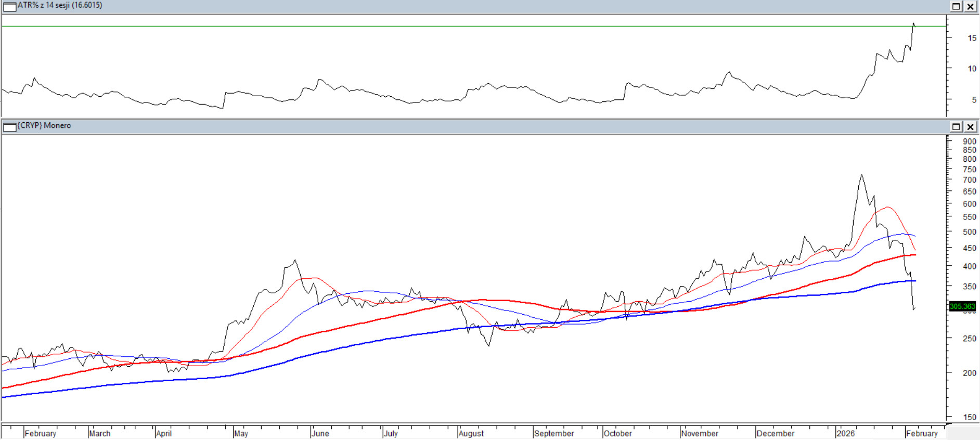
Task: Maximize the ATR% indicator panel
Action: [956, 6]
